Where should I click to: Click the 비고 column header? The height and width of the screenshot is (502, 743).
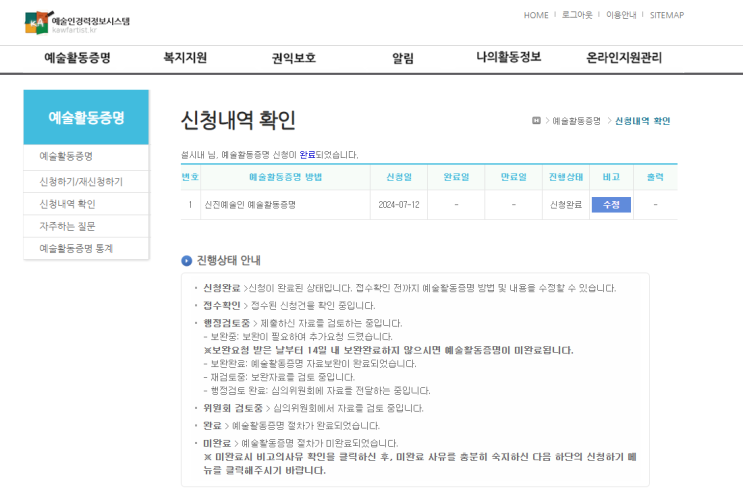click(611, 177)
